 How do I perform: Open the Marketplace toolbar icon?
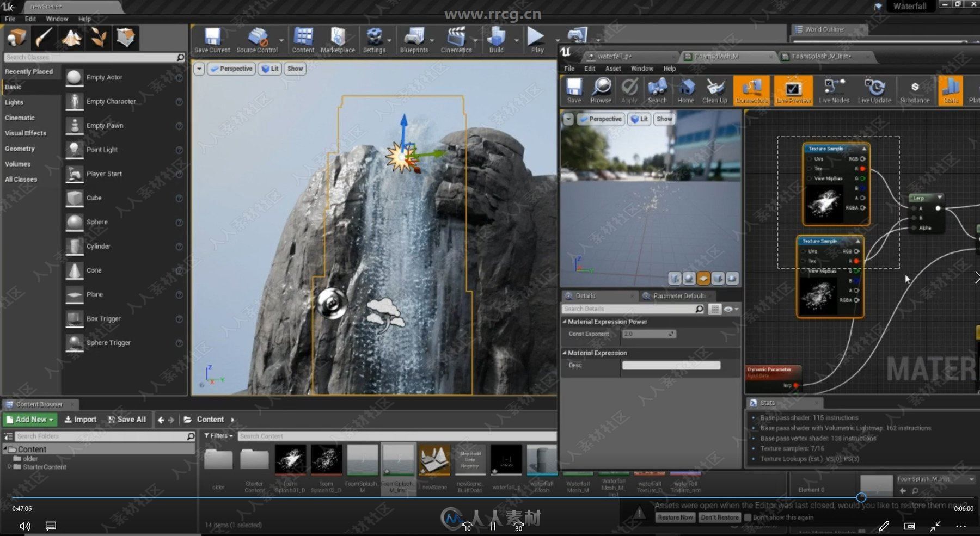[338, 40]
